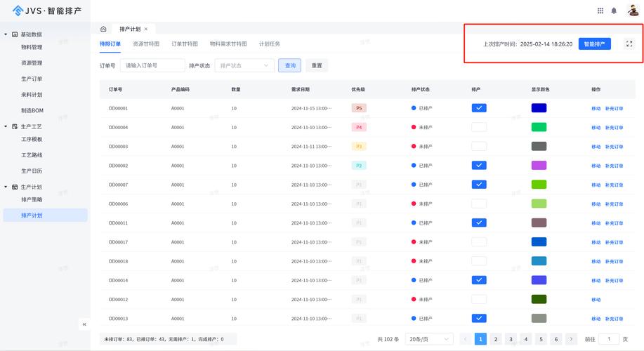Open 排产策略 in the sidebar menu
Image resolution: width=644 pixels, height=351 pixels.
32,200
